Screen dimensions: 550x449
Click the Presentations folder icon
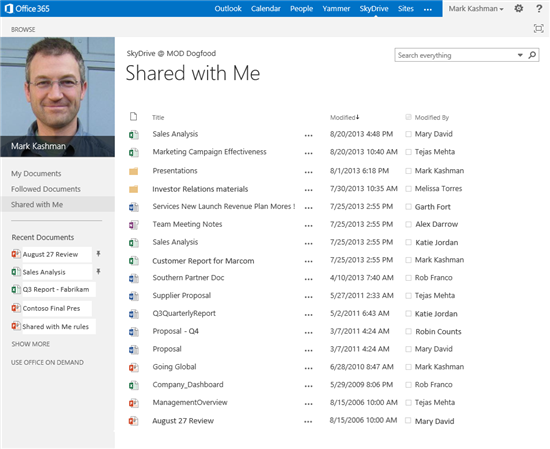pyautogui.click(x=133, y=171)
